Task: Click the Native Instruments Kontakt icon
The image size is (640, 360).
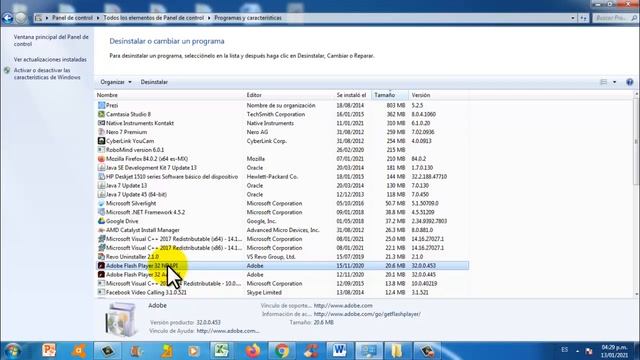Action: point(101,123)
